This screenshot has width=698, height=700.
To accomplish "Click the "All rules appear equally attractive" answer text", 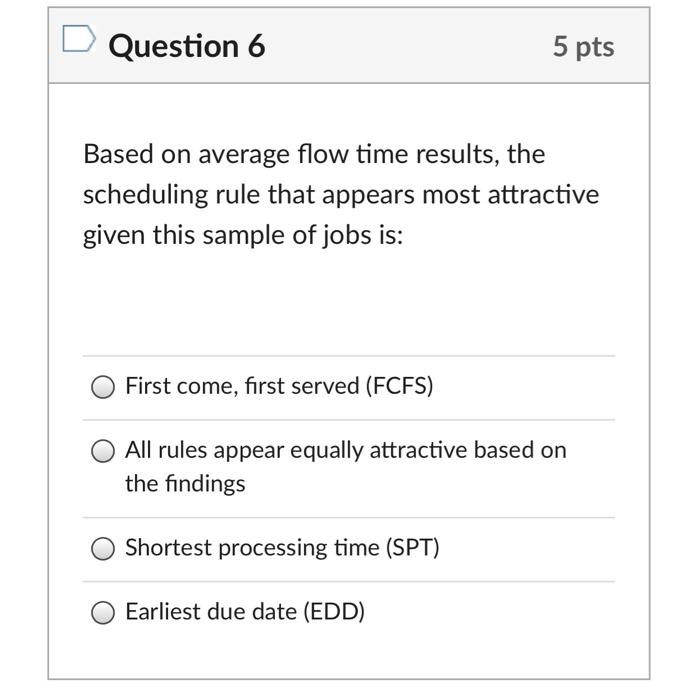I will (x=345, y=450).
